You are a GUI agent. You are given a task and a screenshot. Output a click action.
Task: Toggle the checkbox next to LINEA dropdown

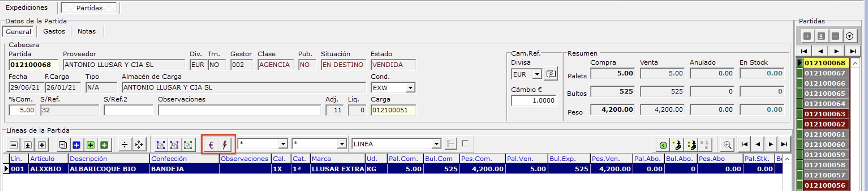click(x=465, y=144)
